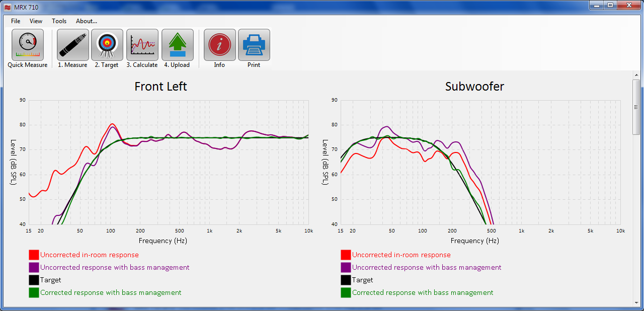This screenshot has height=311, width=644.
Task: Click the black Target swatch under Subwoofer
Action: pyautogui.click(x=346, y=280)
